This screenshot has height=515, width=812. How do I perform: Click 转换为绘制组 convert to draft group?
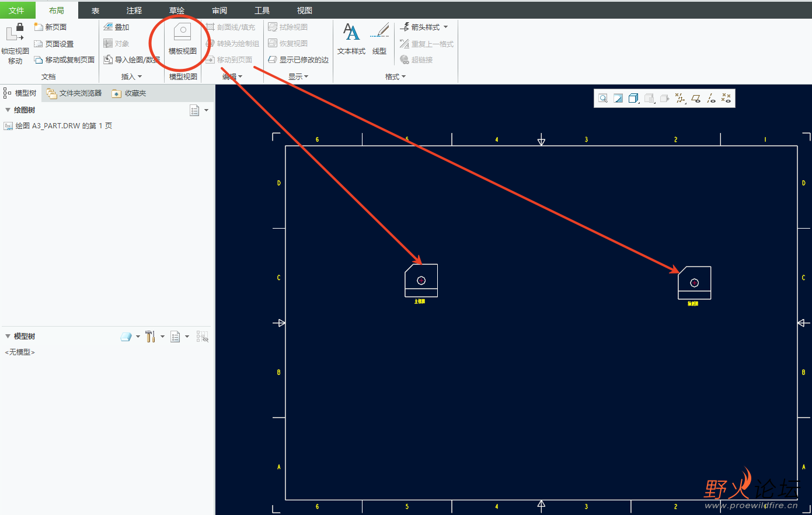pyautogui.click(x=232, y=43)
